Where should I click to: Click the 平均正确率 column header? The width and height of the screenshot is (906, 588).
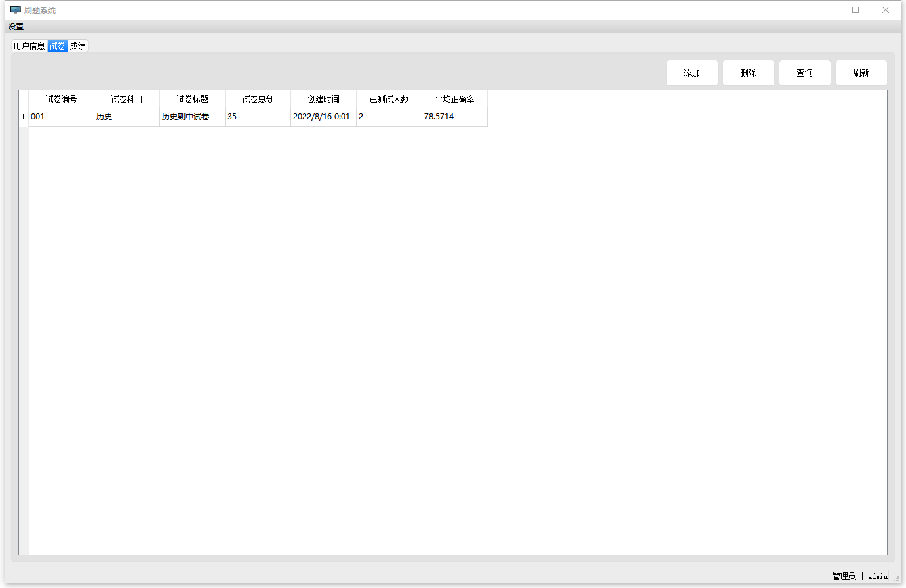(454, 99)
